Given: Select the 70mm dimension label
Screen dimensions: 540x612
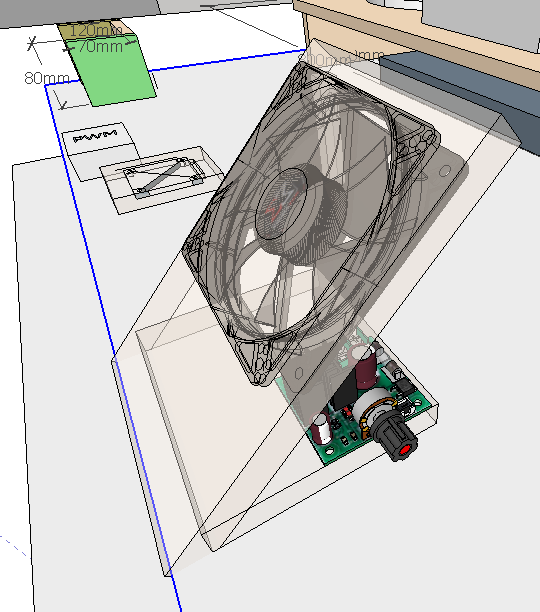Looking at the screenshot, I should [x=100, y=47].
